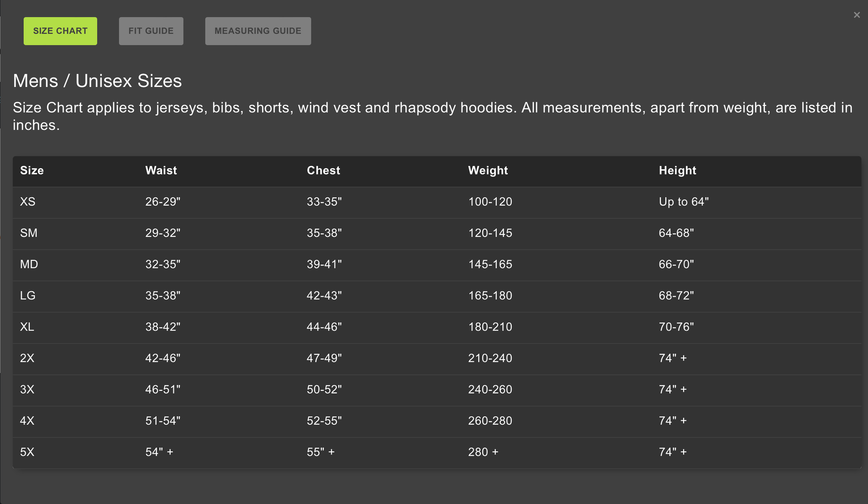This screenshot has width=868, height=504.
Task: Click chest value 33-35"
Action: pyautogui.click(x=324, y=202)
